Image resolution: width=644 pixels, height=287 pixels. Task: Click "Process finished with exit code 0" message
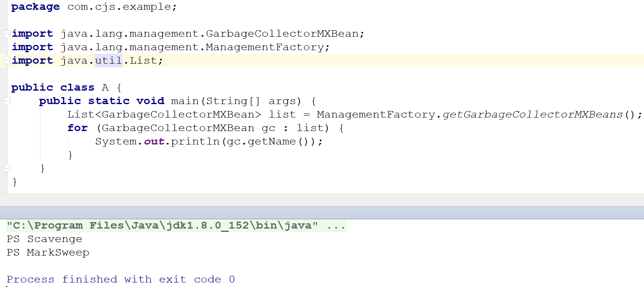[121, 279]
